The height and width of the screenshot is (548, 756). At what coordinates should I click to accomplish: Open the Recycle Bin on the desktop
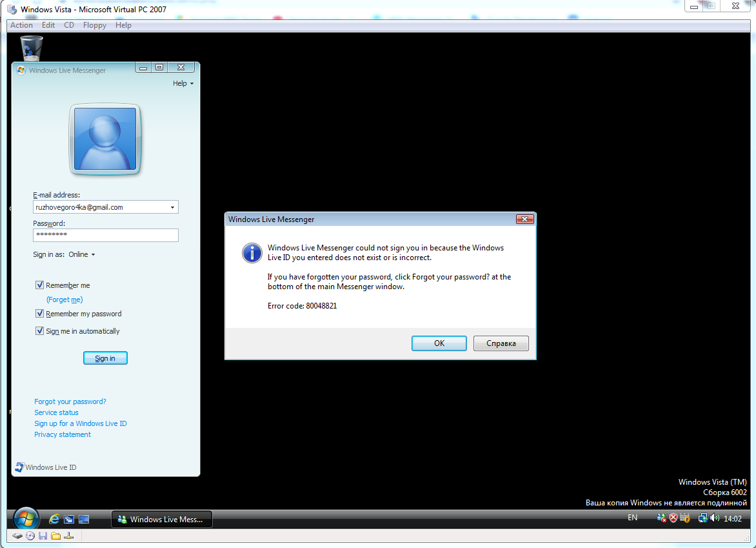(x=31, y=48)
